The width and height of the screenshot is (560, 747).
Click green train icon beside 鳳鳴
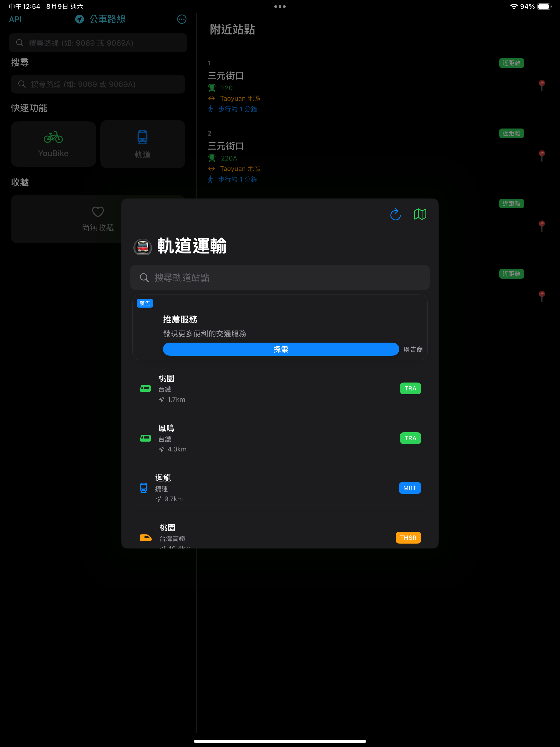point(145,438)
